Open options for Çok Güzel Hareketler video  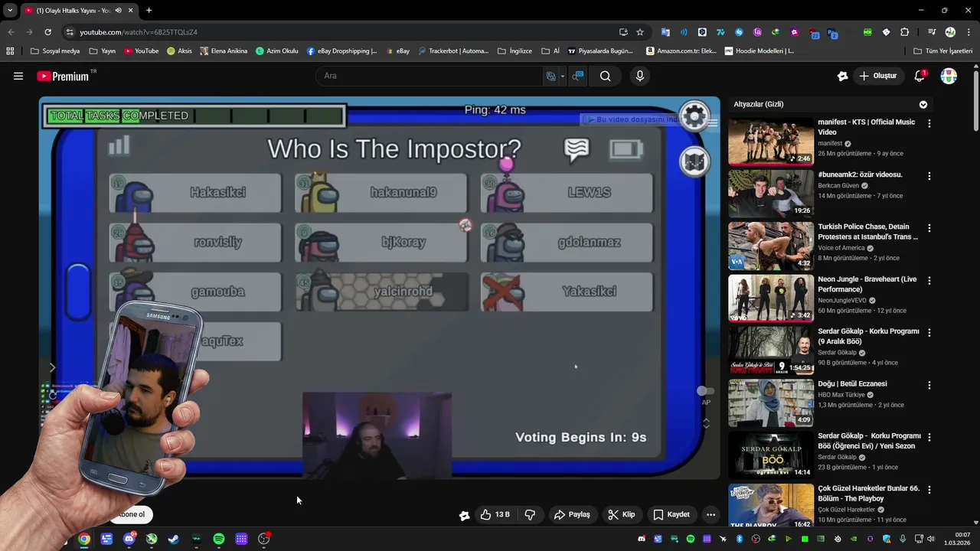[929, 490]
